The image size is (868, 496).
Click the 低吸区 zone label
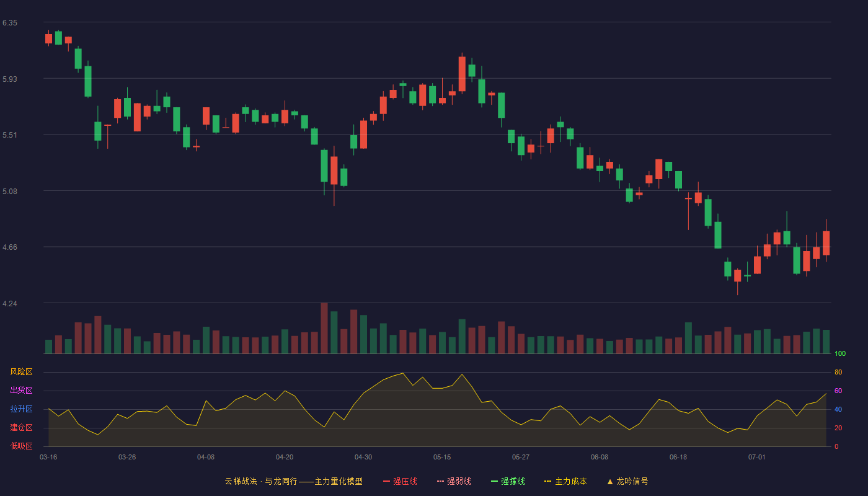click(21, 446)
